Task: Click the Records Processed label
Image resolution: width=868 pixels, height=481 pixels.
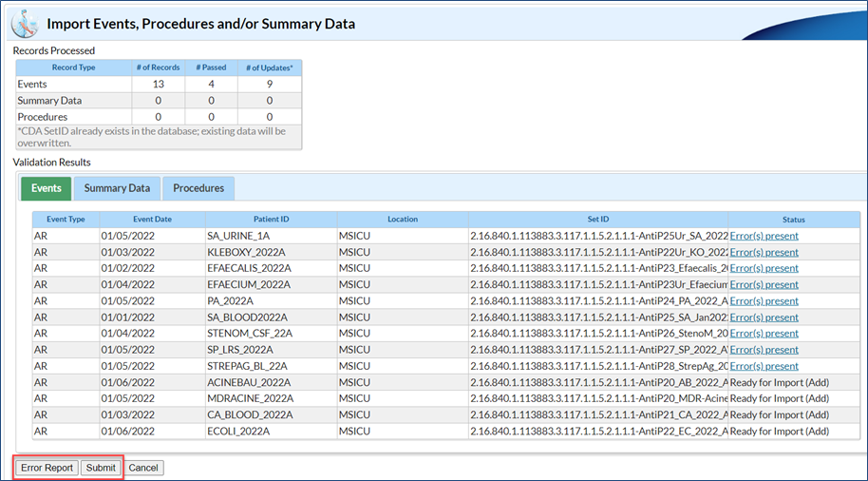Action: click(x=54, y=50)
